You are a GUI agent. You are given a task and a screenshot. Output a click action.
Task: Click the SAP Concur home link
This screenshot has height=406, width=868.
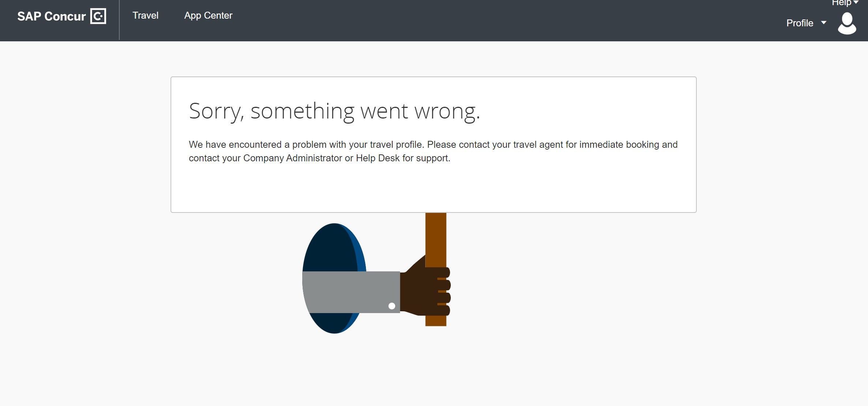point(51,16)
